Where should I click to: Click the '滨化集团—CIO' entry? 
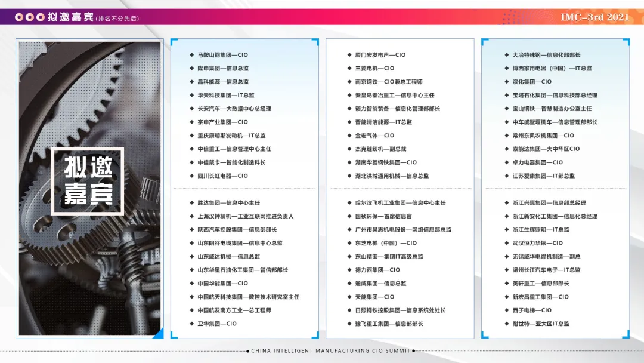coord(532,82)
